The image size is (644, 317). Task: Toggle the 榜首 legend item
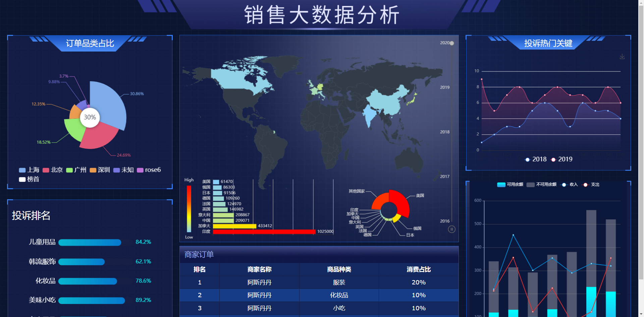[x=29, y=179]
